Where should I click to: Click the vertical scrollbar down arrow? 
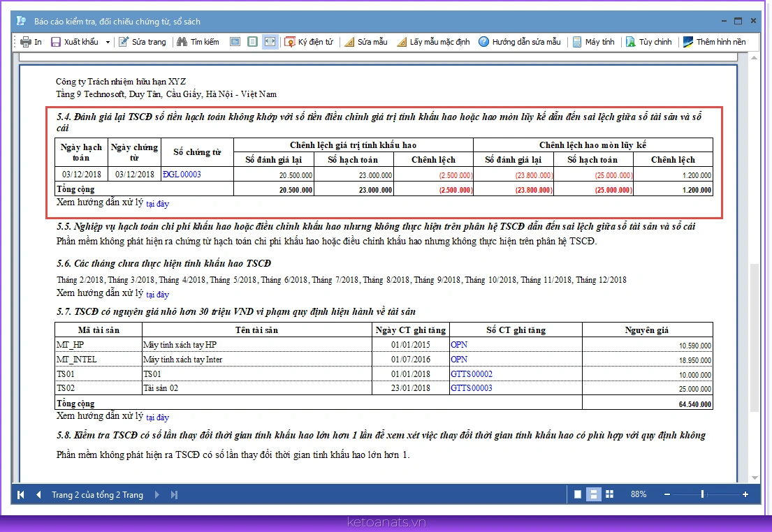755,478
